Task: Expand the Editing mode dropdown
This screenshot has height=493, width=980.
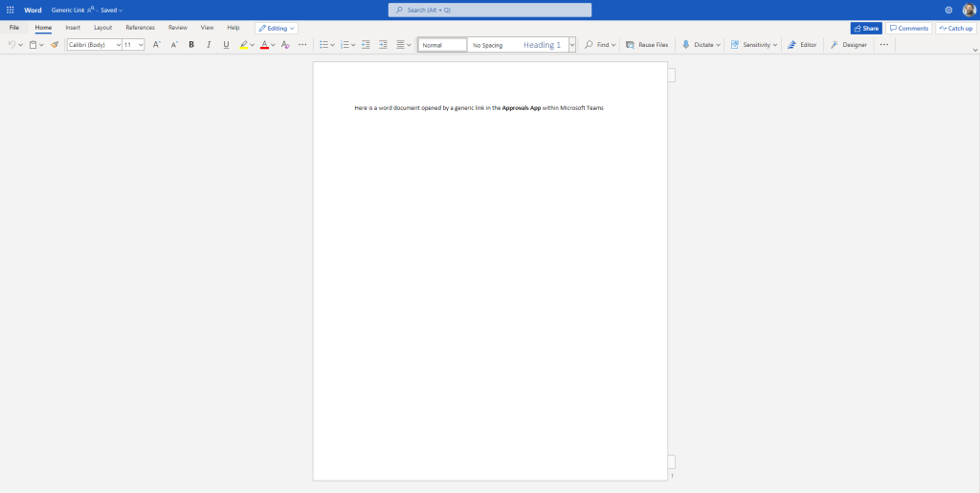Action: (277, 29)
